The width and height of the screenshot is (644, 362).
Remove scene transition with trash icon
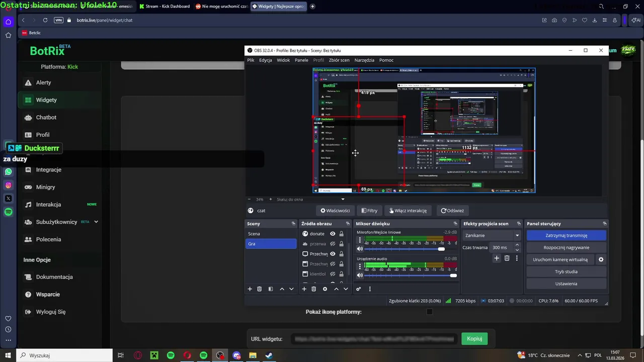(x=507, y=258)
